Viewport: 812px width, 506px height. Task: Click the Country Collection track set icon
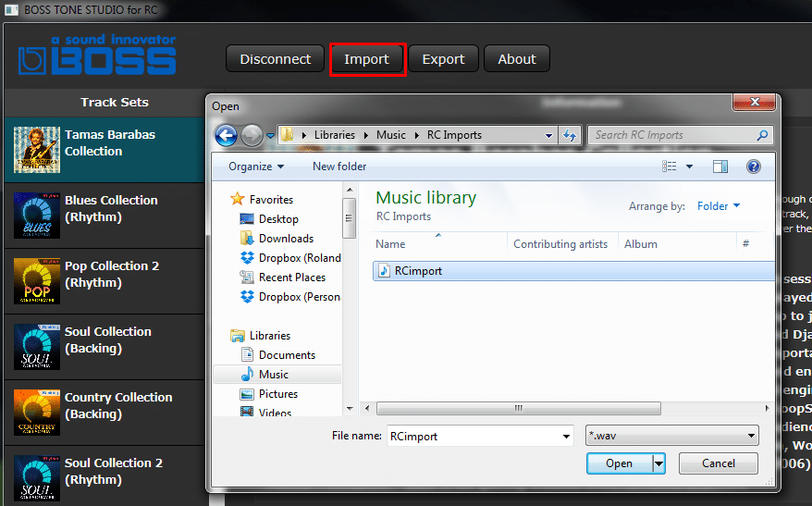click(37, 413)
